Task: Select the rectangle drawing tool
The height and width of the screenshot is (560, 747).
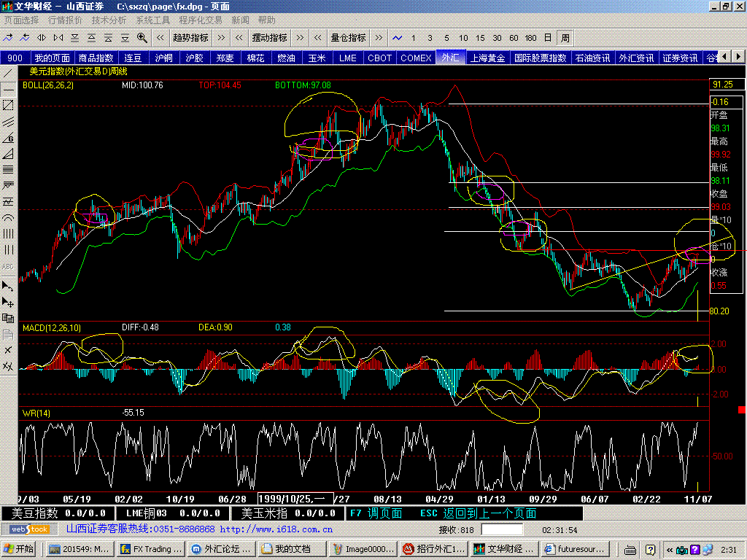Action: pyautogui.click(x=8, y=106)
